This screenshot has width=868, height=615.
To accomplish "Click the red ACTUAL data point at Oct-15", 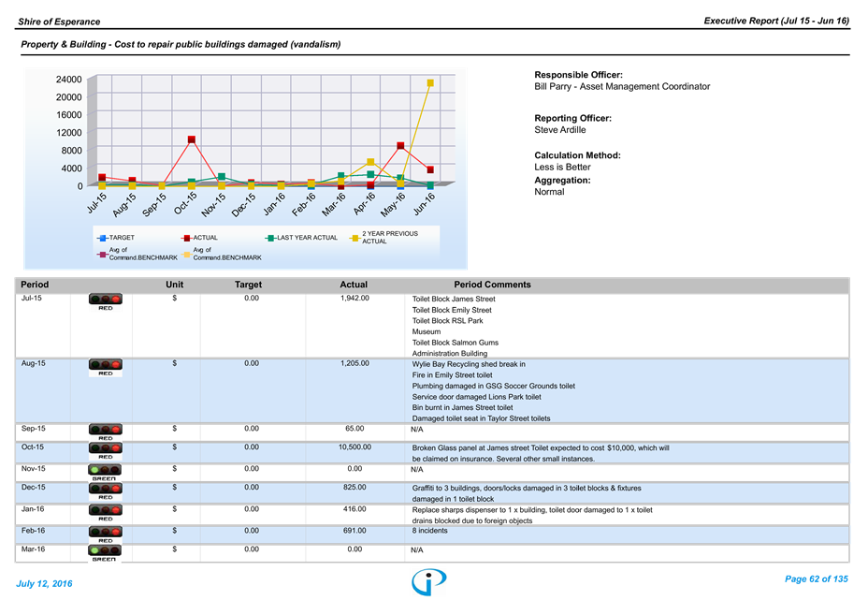I will tap(192, 139).
